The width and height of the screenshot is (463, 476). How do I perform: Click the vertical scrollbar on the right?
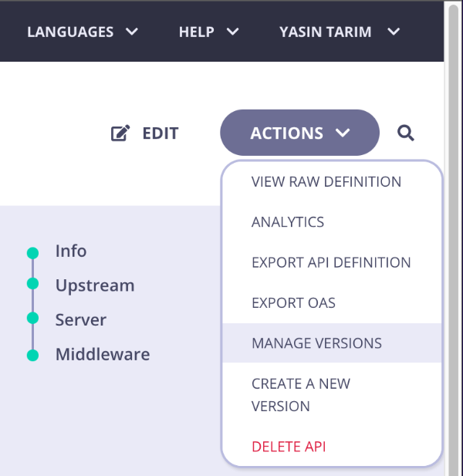coord(453,231)
